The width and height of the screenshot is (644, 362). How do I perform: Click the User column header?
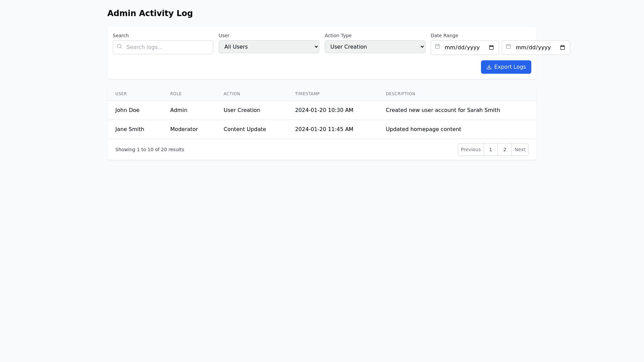click(x=121, y=94)
